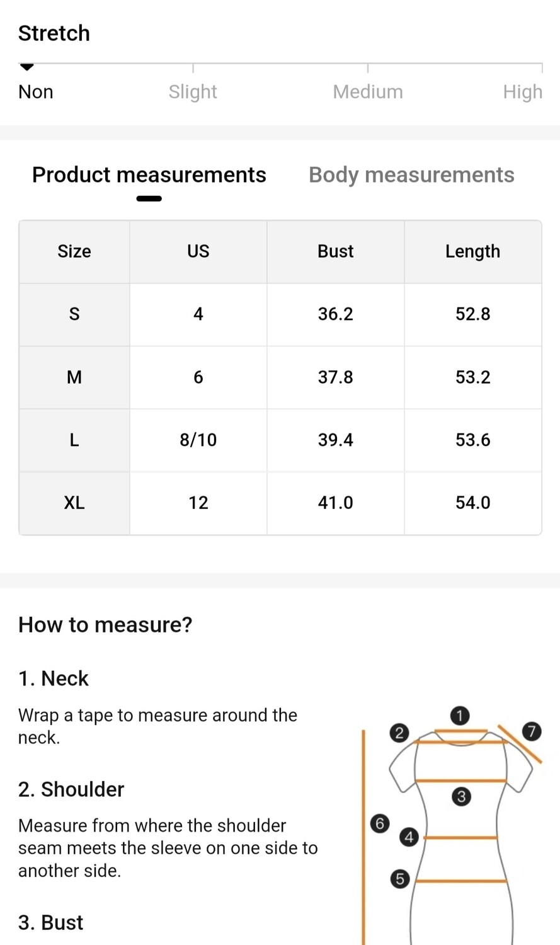Click the How to measure? heading
Image resolution: width=560 pixels, height=945 pixels.
[105, 625]
